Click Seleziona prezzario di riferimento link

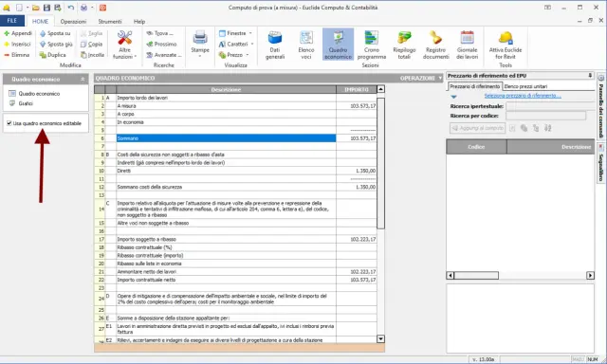(x=523, y=96)
